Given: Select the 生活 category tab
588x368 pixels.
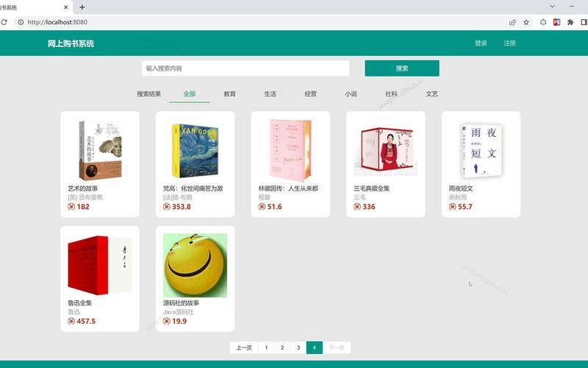Looking at the screenshot, I should point(270,94).
